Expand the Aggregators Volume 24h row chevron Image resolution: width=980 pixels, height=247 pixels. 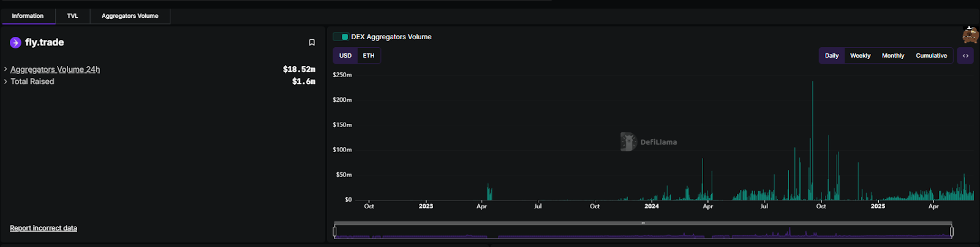[x=6, y=69]
